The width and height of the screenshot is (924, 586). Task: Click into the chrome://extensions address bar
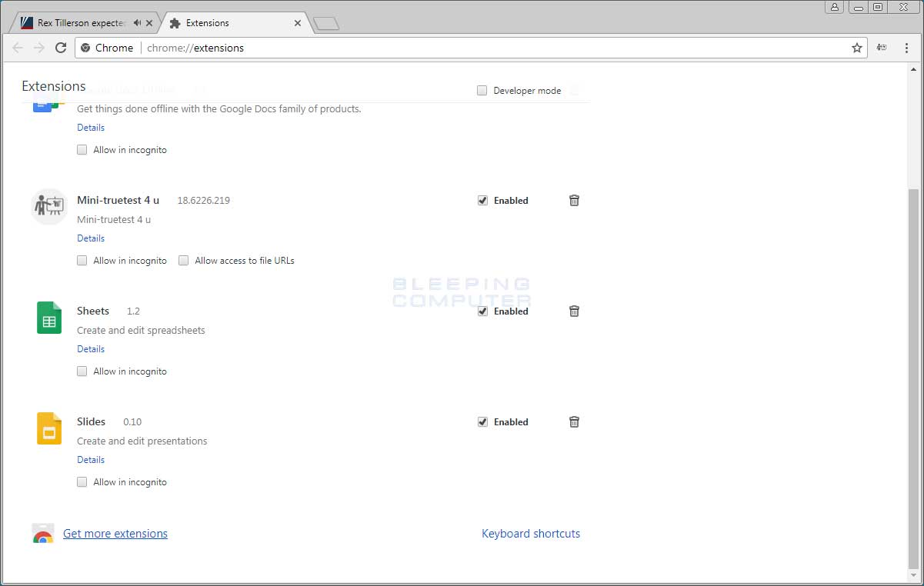coord(471,48)
